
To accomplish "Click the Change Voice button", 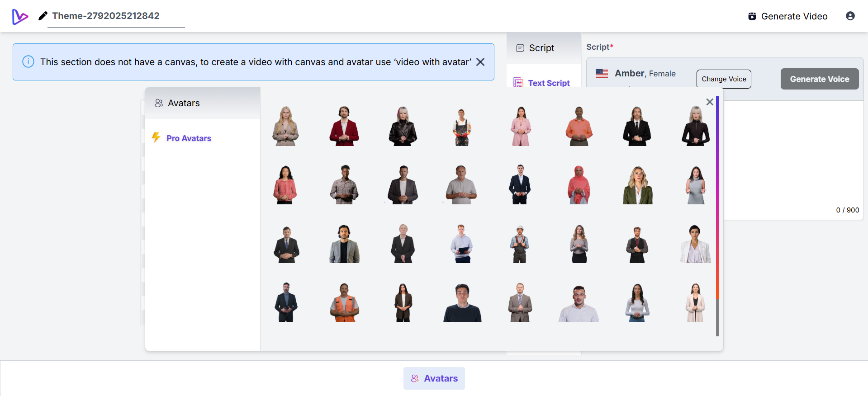I will 724,79.
